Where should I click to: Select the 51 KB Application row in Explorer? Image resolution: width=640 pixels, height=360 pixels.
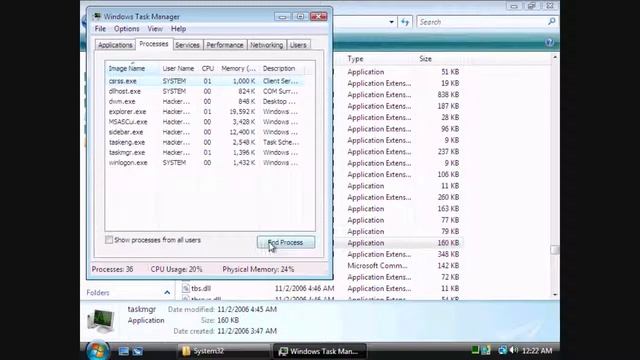tap(400, 72)
